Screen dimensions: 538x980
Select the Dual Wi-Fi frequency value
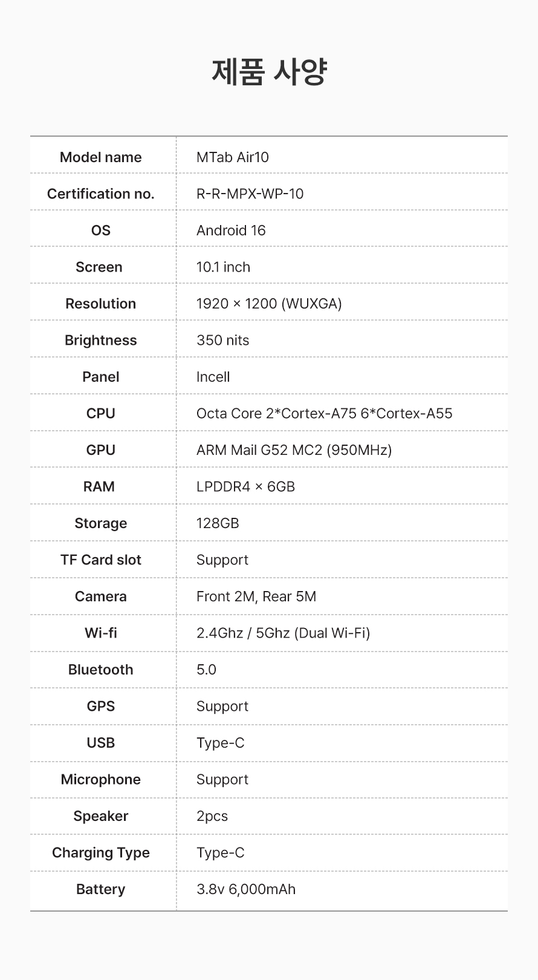point(283,633)
